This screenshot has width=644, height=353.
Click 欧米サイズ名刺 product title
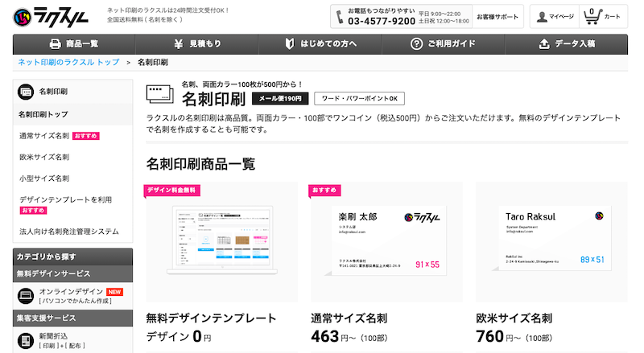coord(514,318)
